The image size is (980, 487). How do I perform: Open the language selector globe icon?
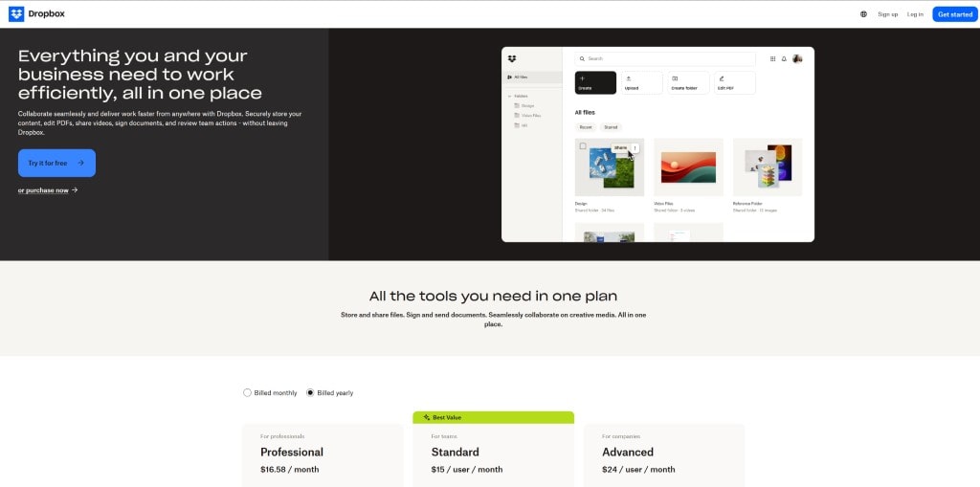(x=863, y=14)
